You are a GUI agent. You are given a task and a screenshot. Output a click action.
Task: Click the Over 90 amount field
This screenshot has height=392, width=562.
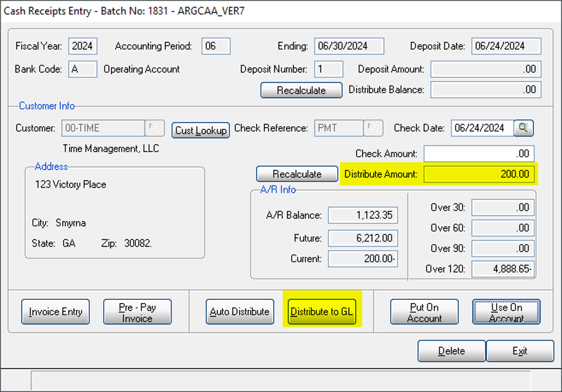click(503, 248)
